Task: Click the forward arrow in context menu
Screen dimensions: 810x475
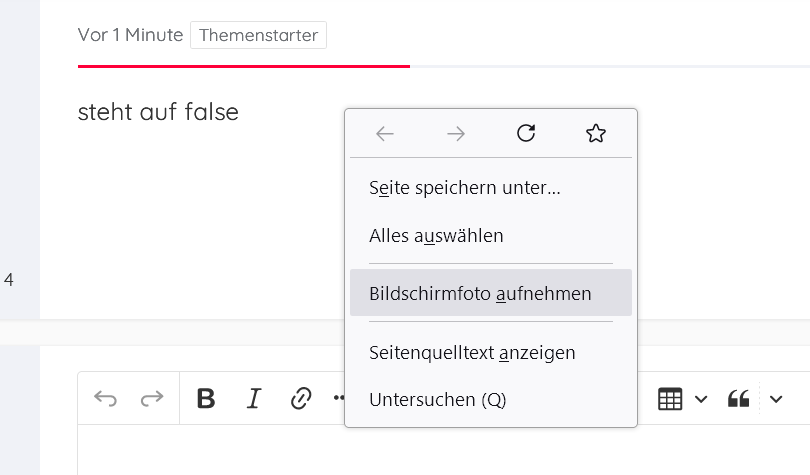Action: [456, 134]
